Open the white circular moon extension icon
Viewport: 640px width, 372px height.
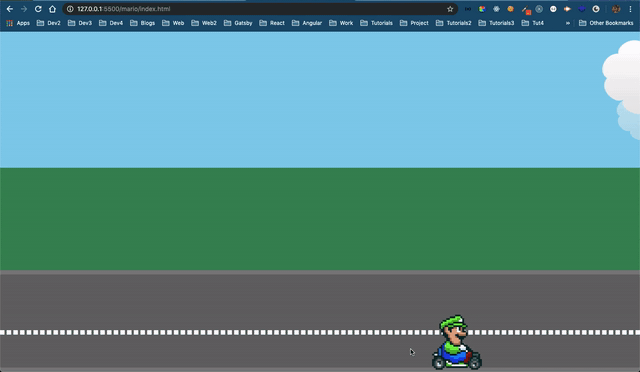[x=596, y=9]
